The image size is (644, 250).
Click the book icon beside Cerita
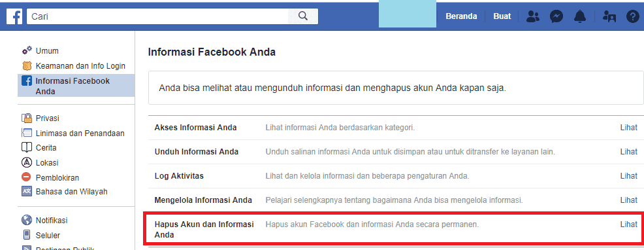27,147
